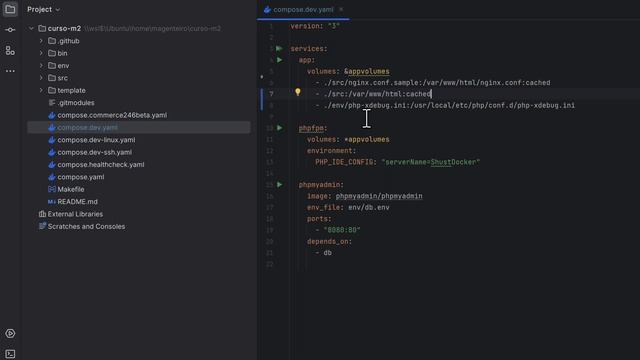Viewport: 640px width, 360px height.
Task: Click the phpmyadmin/phpmyadmin image value
Action: click(x=379, y=196)
